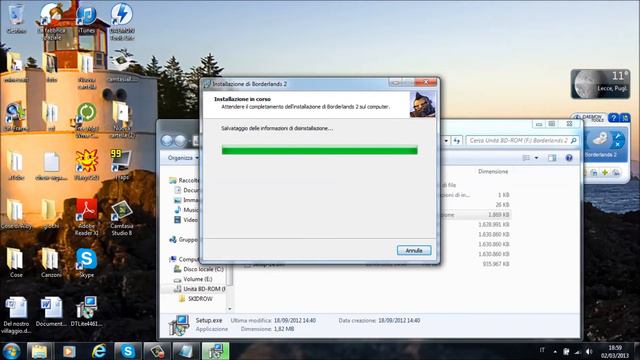The image size is (640, 360).
Task: Switch to Skype in taskbar
Action: tap(128, 351)
